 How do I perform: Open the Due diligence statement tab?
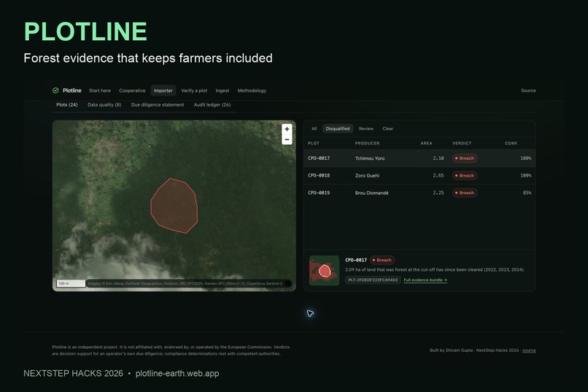point(158,105)
